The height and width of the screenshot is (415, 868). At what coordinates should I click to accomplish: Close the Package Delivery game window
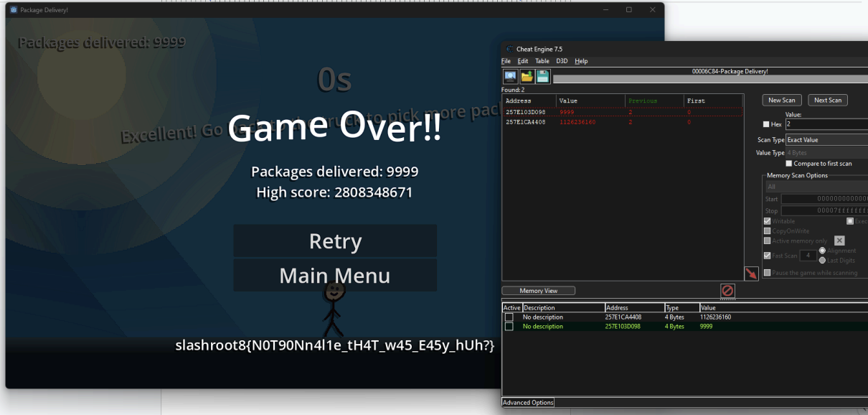point(653,9)
